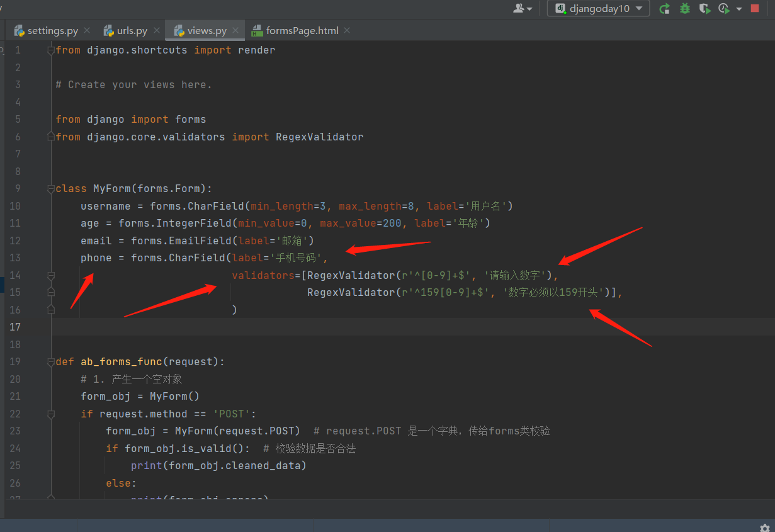The width and height of the screenshot is (775, 532).
Task: Click 'cleaned_data' on line 25
Action: coord(263,466)
